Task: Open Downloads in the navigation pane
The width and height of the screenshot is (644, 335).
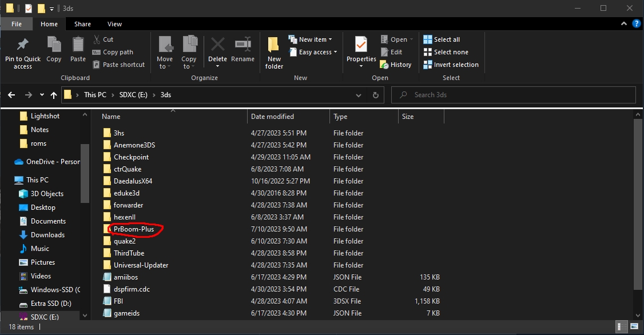Action: [x=47, y=235]
